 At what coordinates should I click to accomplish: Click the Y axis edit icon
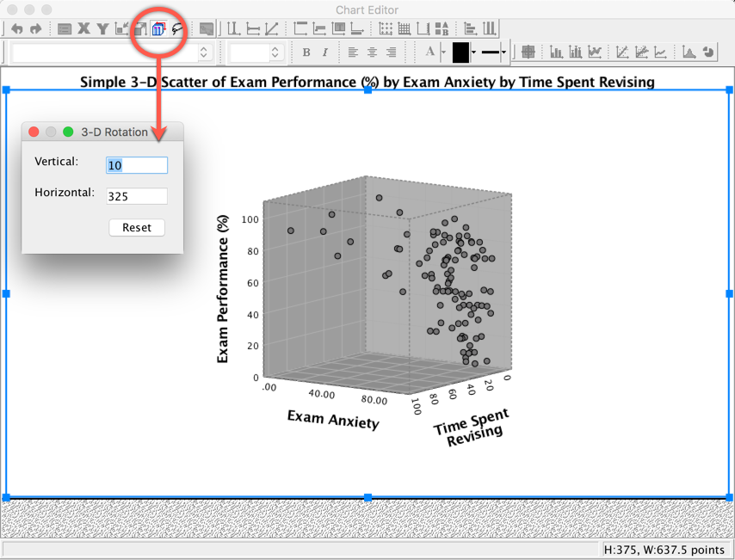point(102,29)
